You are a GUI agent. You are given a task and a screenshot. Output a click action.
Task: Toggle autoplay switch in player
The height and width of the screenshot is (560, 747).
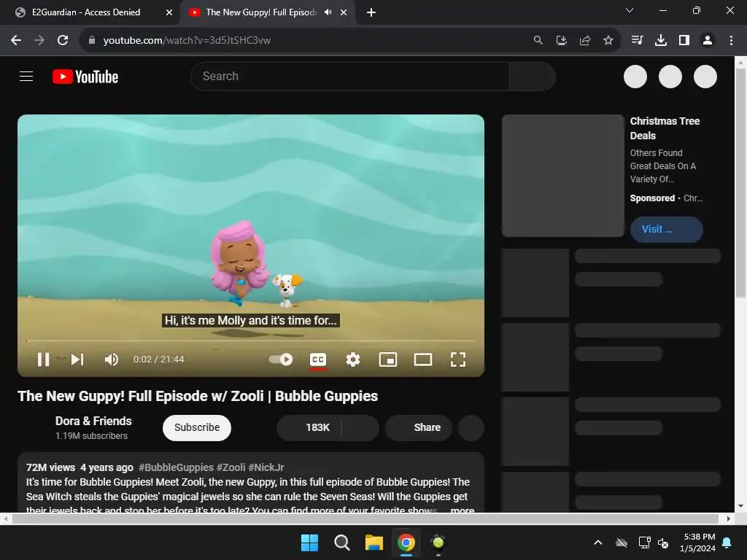click(x=281, y=359)
